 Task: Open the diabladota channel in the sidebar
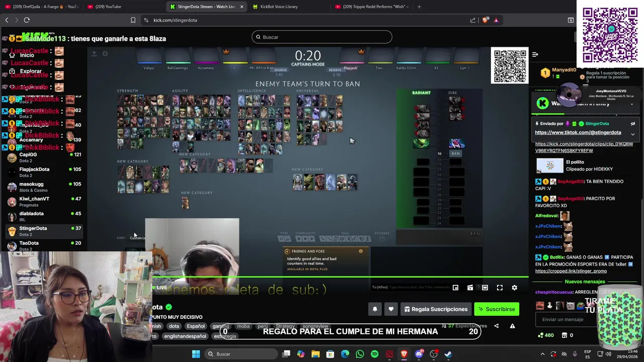[44, 216]
